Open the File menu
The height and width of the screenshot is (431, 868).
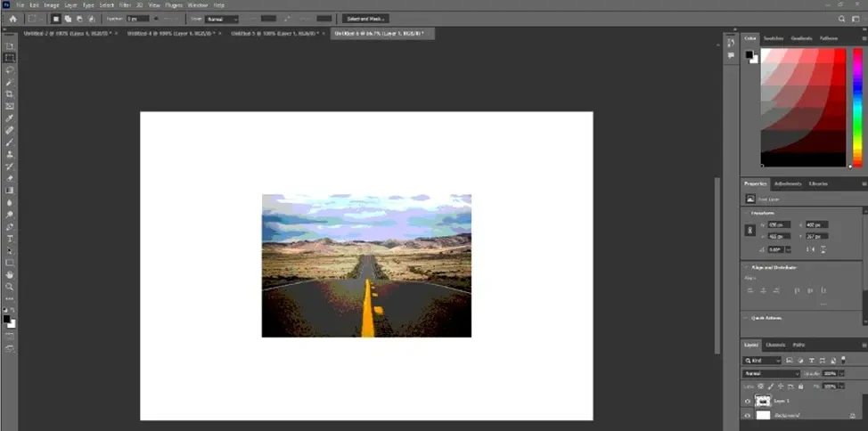point(20,5)
